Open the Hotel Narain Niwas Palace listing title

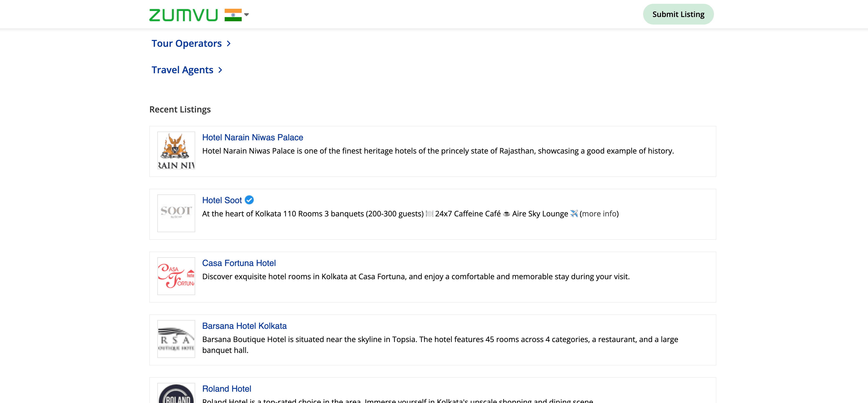[252, 137]
